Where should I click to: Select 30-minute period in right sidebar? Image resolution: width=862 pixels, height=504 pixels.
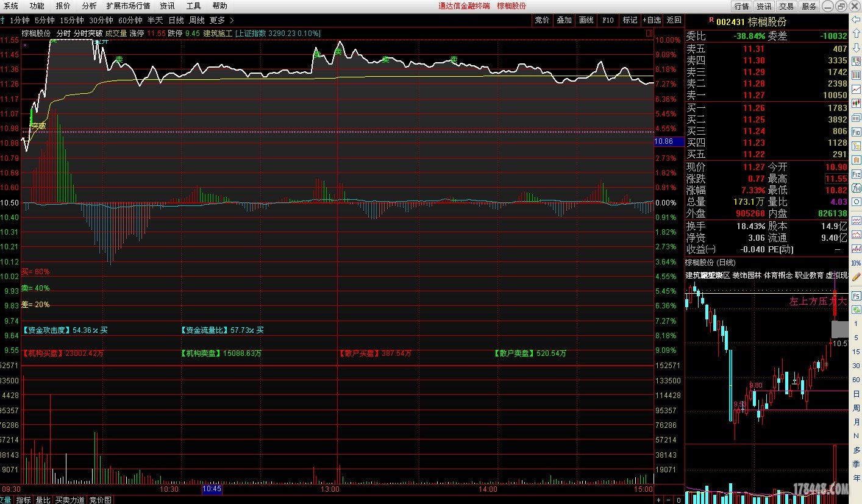(857, 366)
